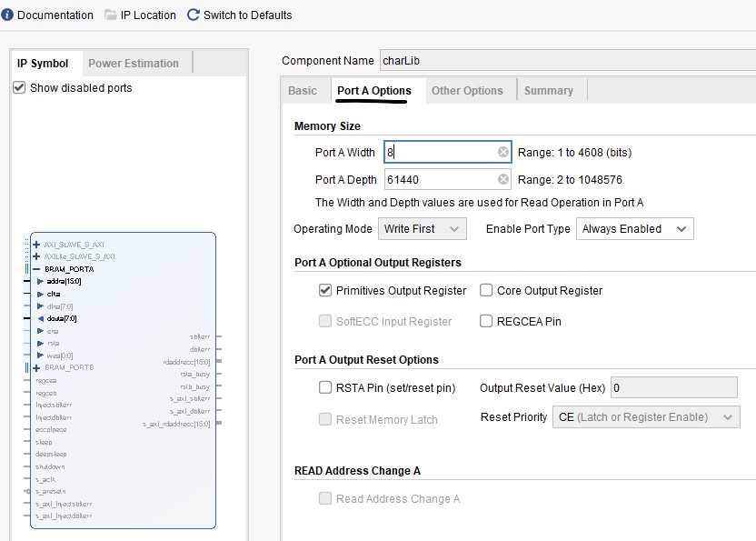This screenshot has width=756, height=541.
Task: Expand the AXI_SLAVE_S_AXI interface plus icon
Action: pyautogui.click(x=36, y=245)
